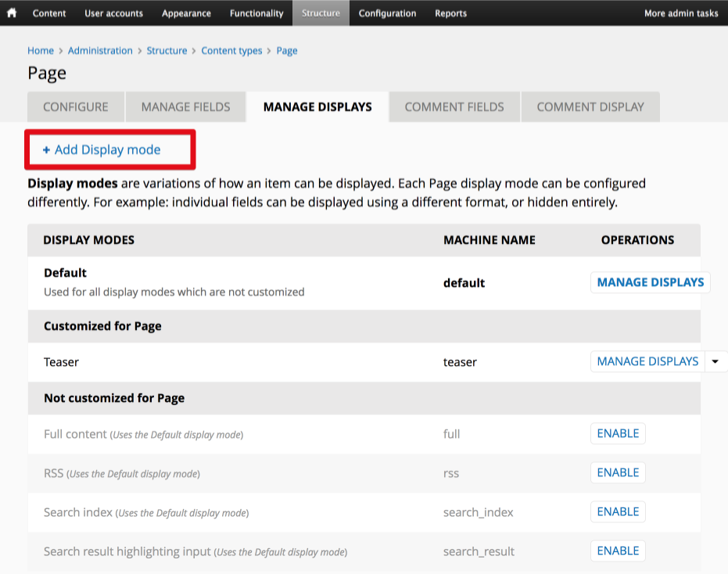Viewport: 728px width, 574px height.
Task: Enable the Full content display mode
Action: 618,433
